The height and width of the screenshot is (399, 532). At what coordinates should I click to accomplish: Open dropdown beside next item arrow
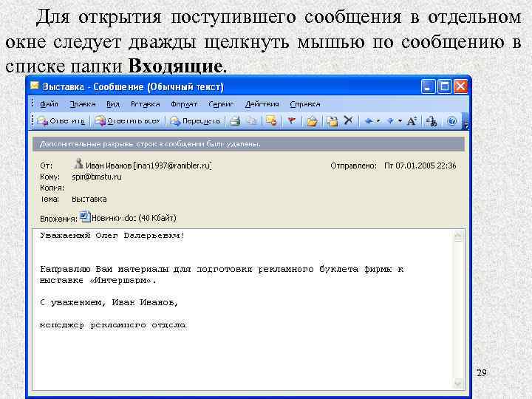point(400,120)
